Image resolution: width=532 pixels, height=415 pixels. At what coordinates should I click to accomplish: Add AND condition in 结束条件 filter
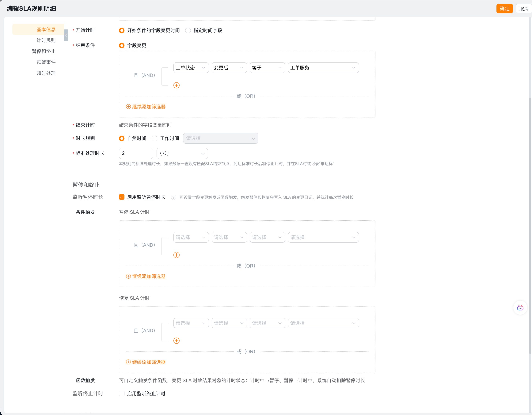[x=176, y=85]
